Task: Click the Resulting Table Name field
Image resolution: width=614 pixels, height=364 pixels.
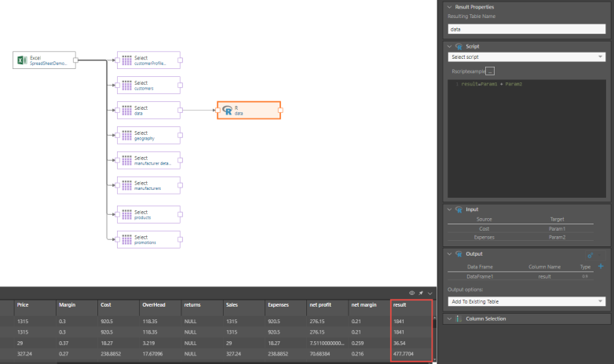Action: coord(526,29)
